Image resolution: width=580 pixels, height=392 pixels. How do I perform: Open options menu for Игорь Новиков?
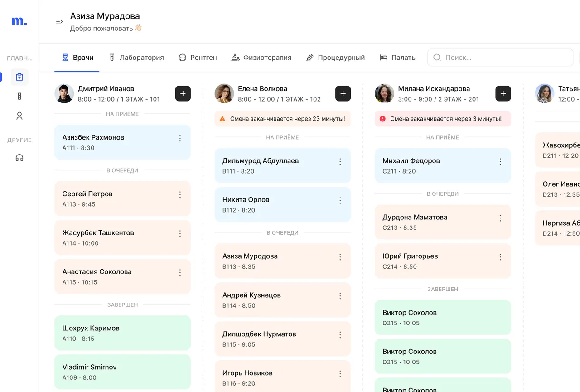340,374
